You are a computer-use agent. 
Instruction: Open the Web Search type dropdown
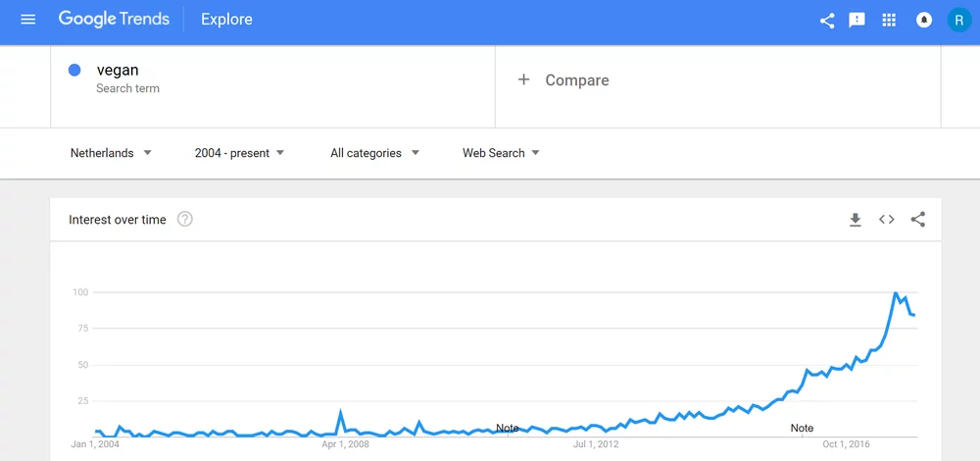click(501, 153)
